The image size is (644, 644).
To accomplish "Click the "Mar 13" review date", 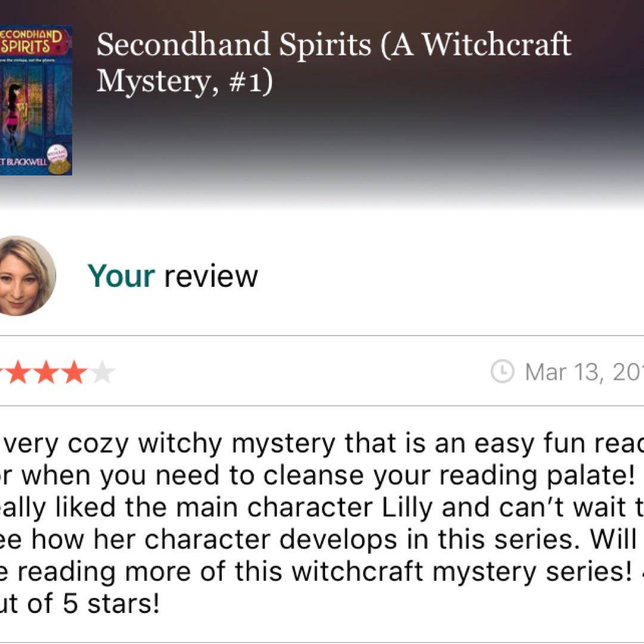I will click(563, 372).
